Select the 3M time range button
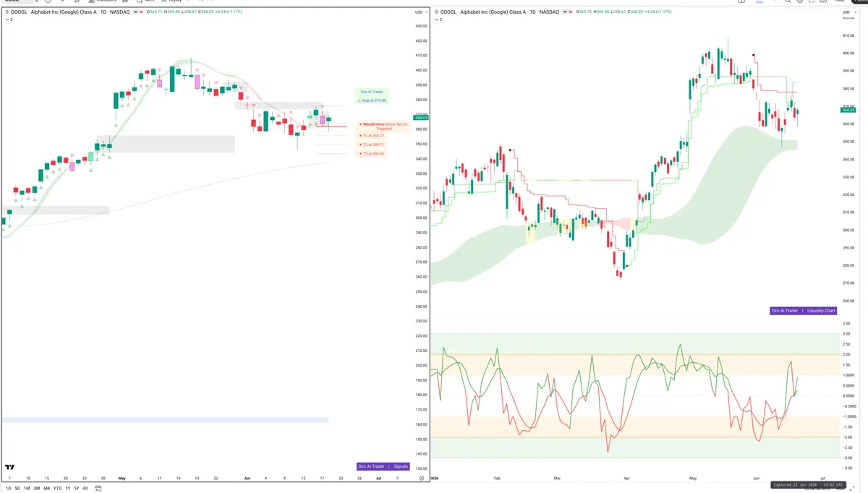This screenshot has width=868, height=493. coord(37,488)
